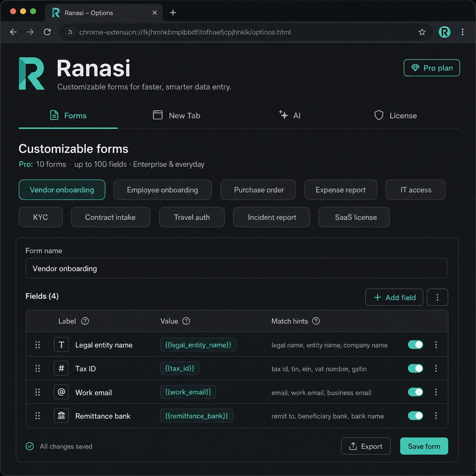Screen dimensions: 476x476
Task: Click the browser back arrow
Action: [x=13, y=32]
